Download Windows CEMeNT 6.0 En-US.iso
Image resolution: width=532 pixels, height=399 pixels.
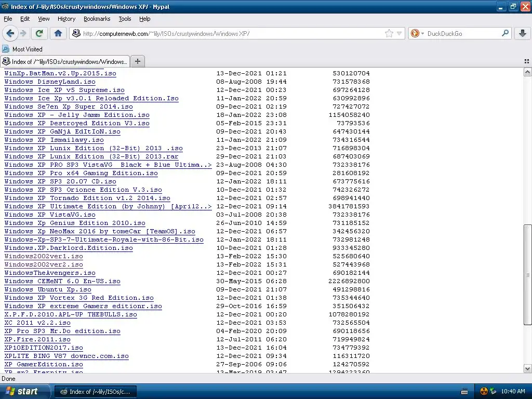coord(62,281)
